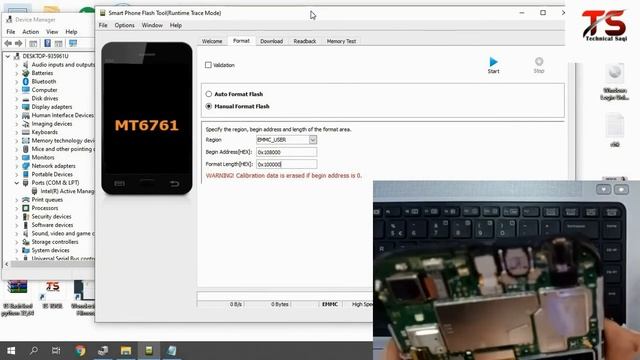Click the Help icon in Device Manager toolbar

[47, 43]
